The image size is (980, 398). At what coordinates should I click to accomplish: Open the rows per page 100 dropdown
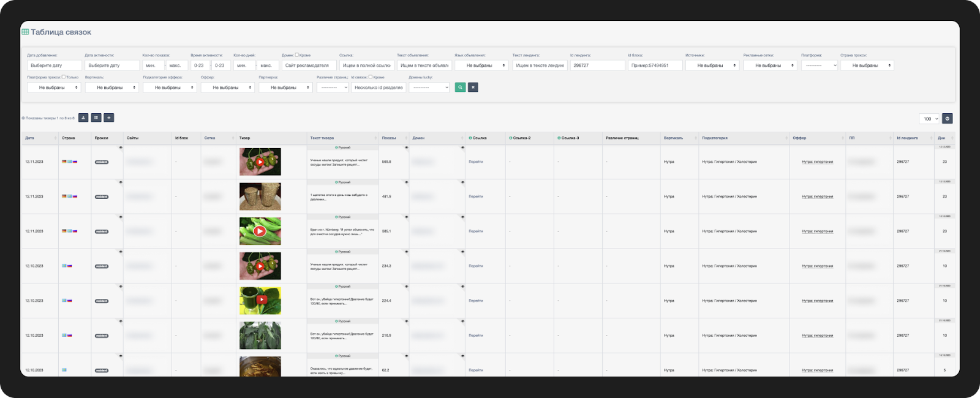929,119
